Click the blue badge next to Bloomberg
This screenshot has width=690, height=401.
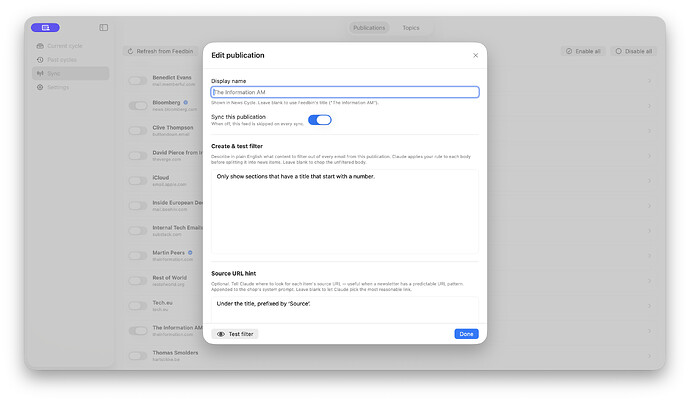tap(186, 103)
